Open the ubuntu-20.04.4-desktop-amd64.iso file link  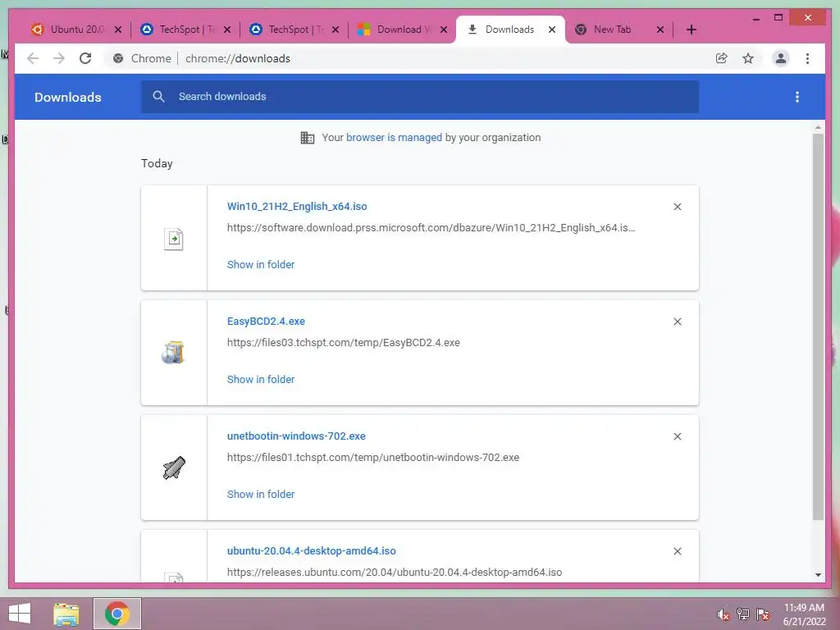click(x=311, y=550)
